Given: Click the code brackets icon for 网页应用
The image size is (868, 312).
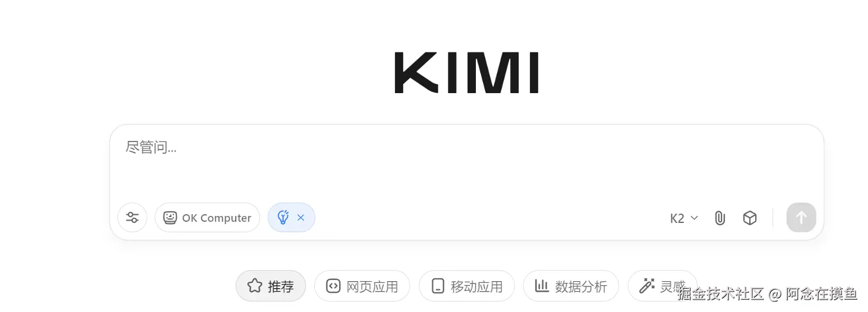Looking at the screenshot, I should (x=333, y=286).
